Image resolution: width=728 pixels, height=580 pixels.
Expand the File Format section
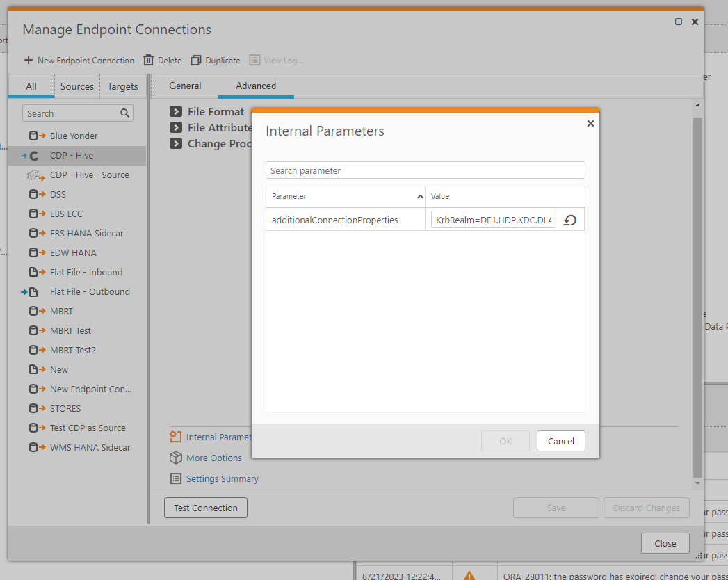coord(177,112)
